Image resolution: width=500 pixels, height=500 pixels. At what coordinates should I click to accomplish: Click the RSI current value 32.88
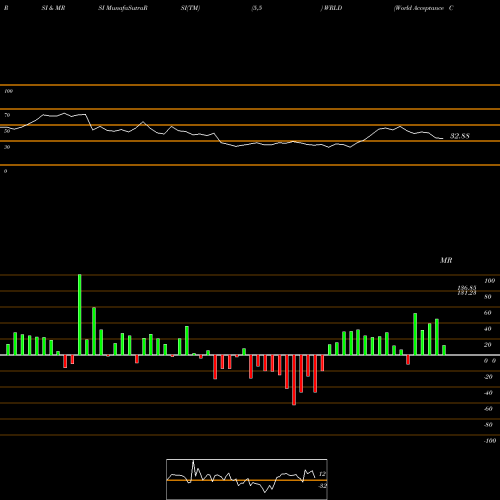[460, 136]
